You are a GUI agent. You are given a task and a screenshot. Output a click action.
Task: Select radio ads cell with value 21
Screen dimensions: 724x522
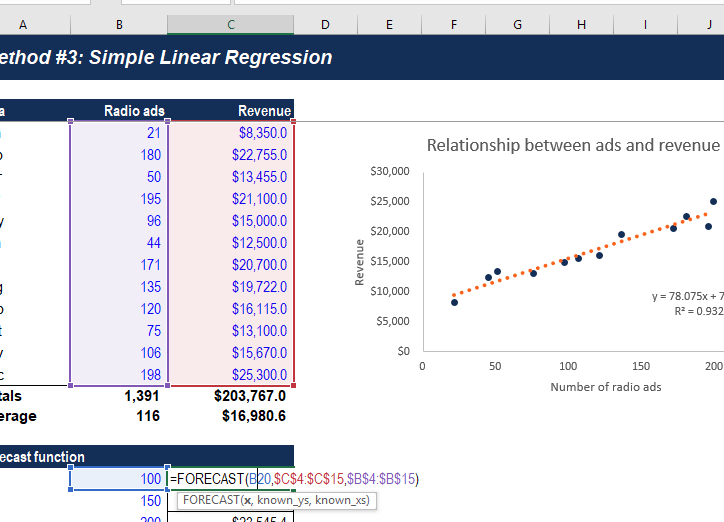click(x=119, y=133)
